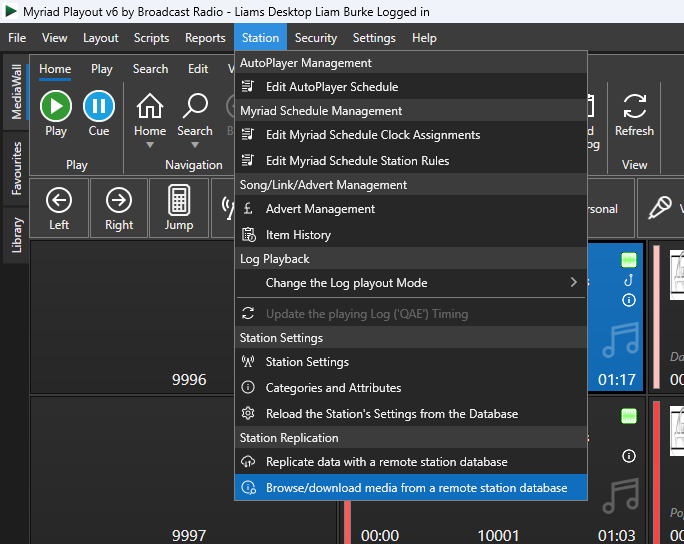Select the Library side tab
This screenshot has width=684, height=544.
(16, 235)
